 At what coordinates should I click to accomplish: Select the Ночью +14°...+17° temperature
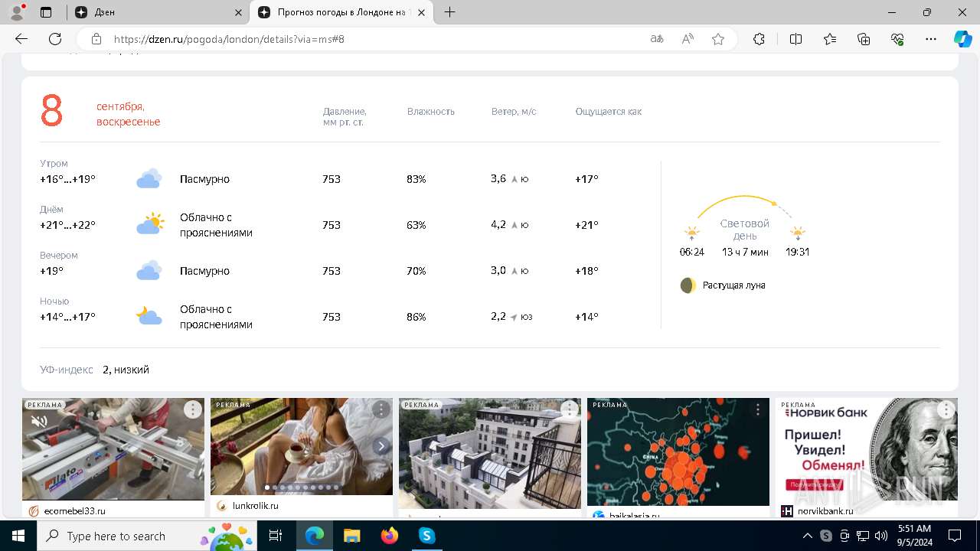coord(67,317)
